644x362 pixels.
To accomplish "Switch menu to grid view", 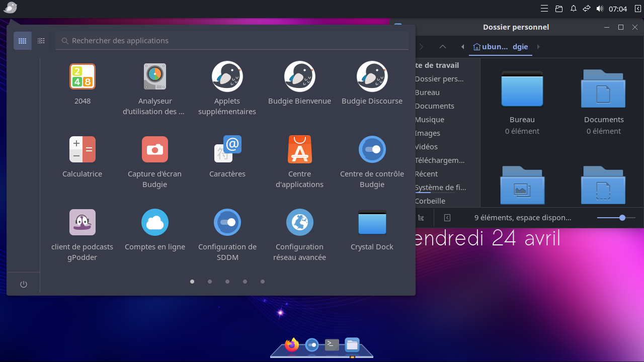I will point(23,41).
